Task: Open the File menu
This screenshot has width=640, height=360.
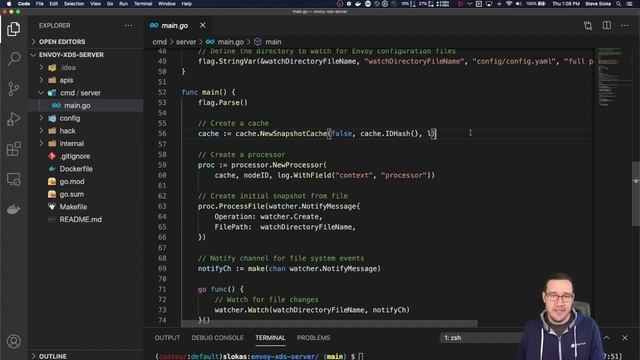Action: pyautogui.click(x=40, y=4)
